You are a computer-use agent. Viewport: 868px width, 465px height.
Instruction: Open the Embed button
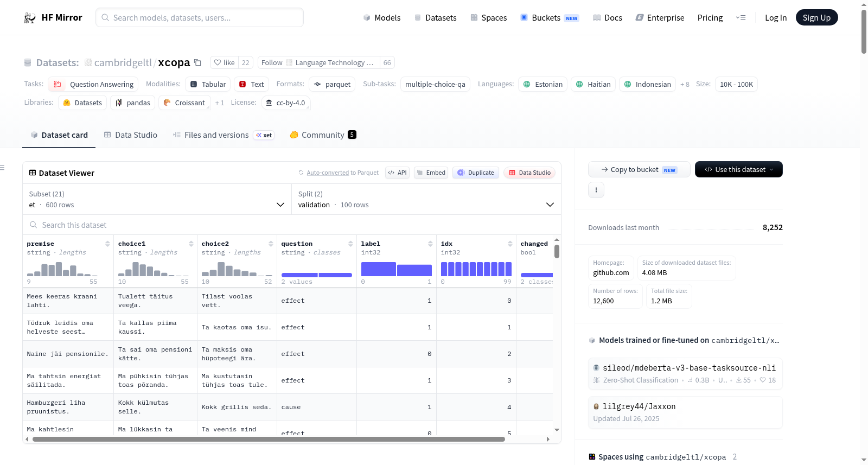click(x=431, y=173)
